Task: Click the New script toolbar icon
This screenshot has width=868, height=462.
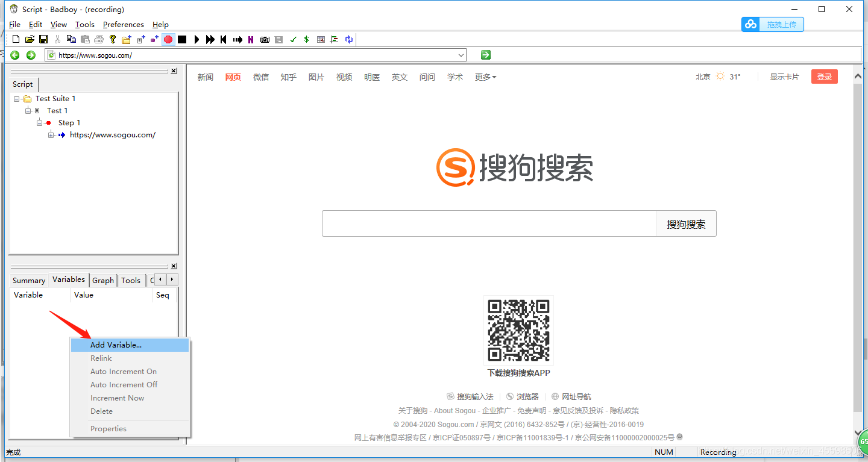Action: (16, 39)
